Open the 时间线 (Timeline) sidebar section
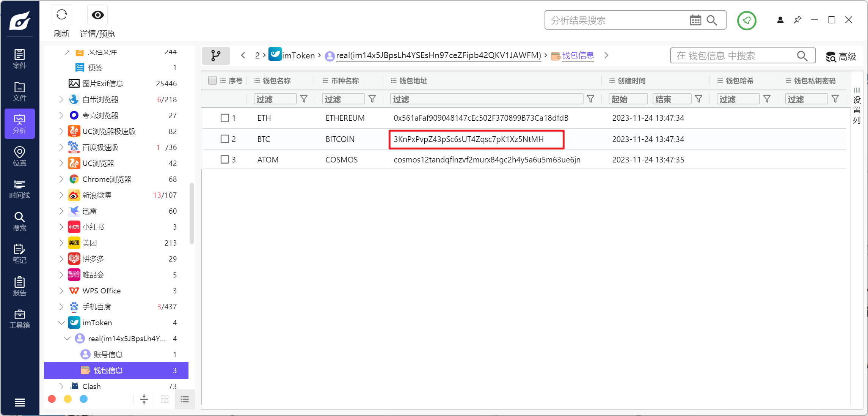Viewport: 868px width, 416px height. (20, 189)
